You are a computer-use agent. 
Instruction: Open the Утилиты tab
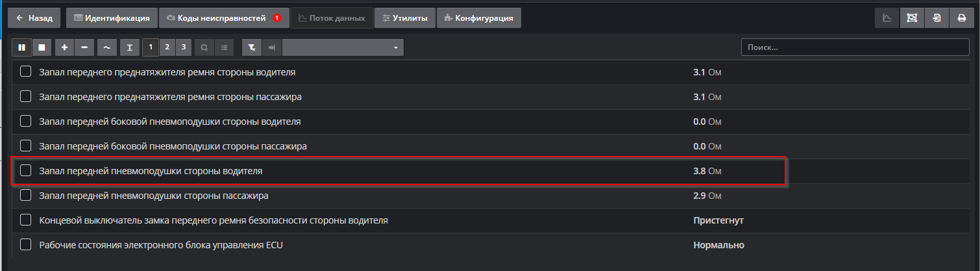pos(405,18)
